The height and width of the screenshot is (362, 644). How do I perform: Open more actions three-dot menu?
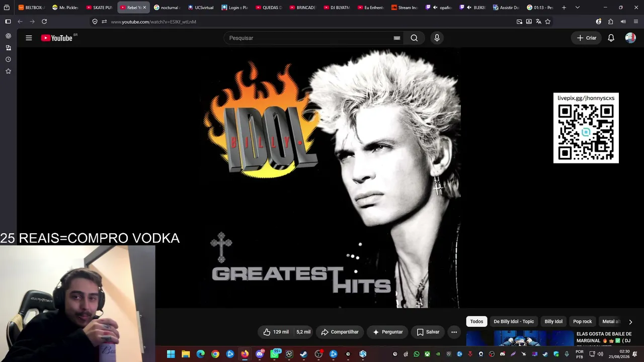(454, 332)
